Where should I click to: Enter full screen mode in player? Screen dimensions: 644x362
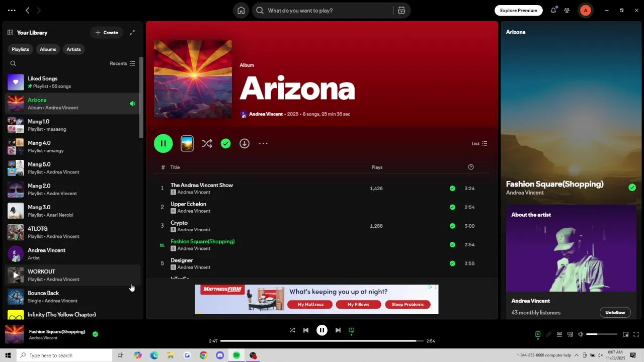click(x=636, y=334)
